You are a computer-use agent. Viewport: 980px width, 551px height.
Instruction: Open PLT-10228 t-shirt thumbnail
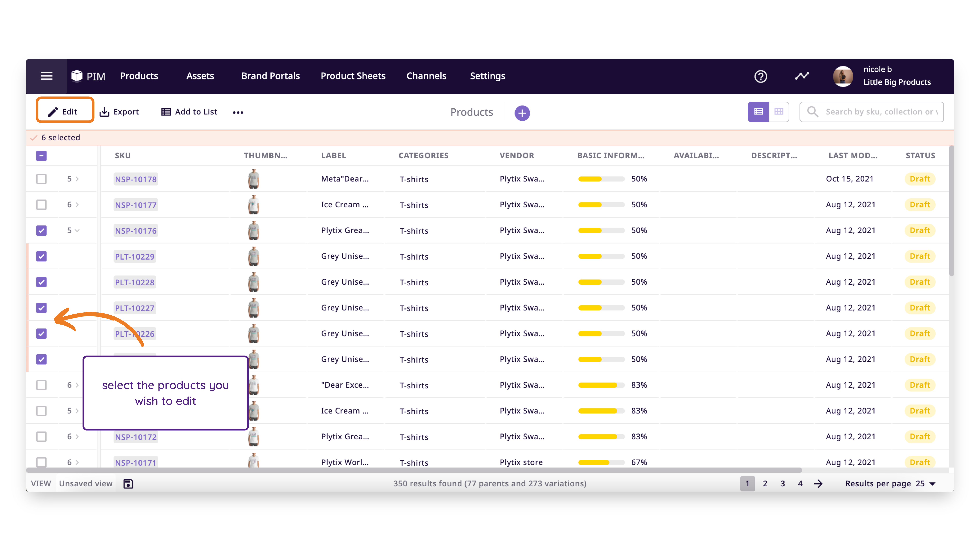point(253,282)
